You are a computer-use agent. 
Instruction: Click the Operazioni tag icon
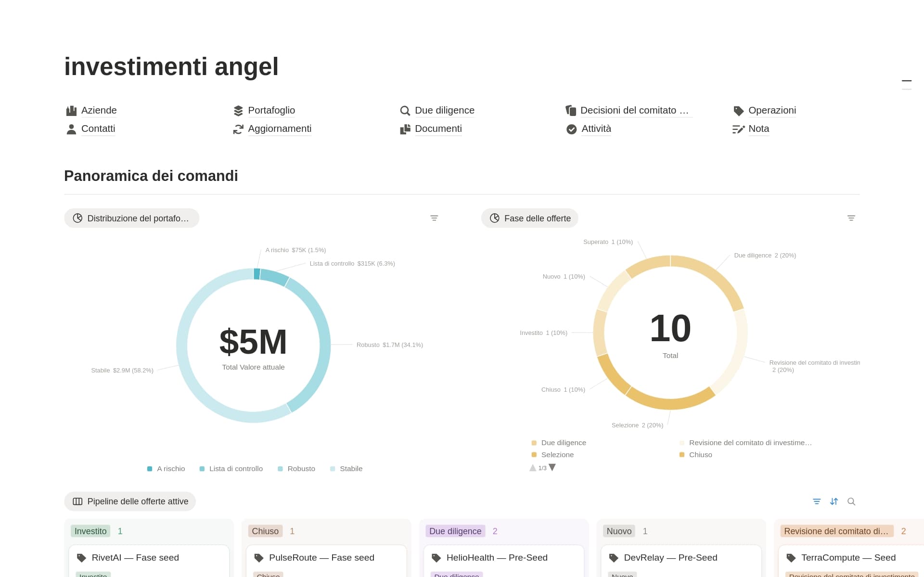coord(738,111)
